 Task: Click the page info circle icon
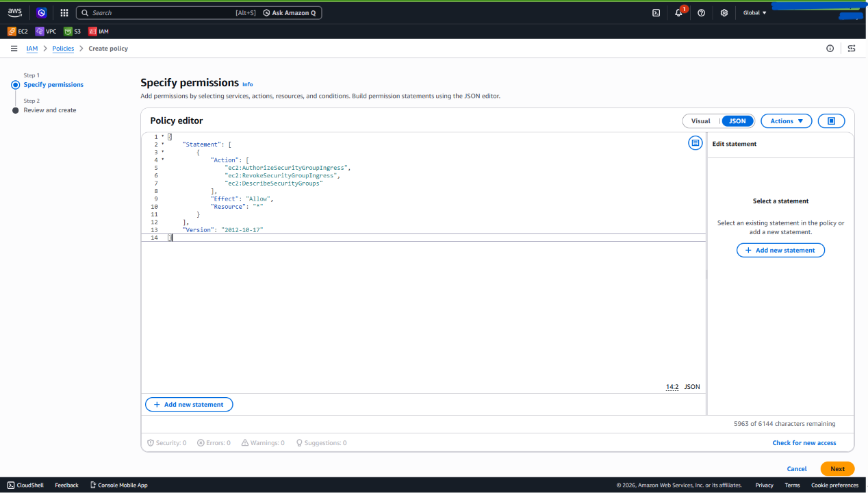pos(830,49)
